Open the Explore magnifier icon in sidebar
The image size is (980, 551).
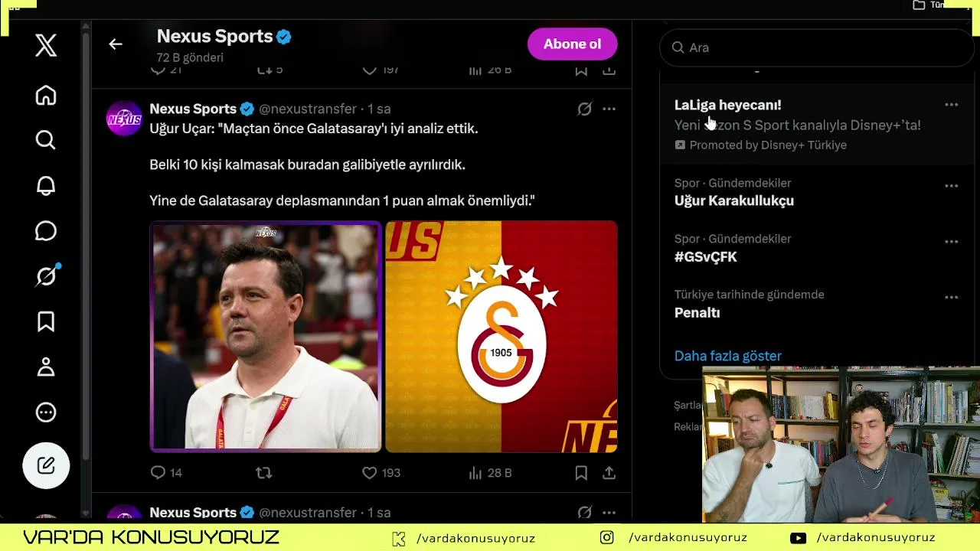46,140
